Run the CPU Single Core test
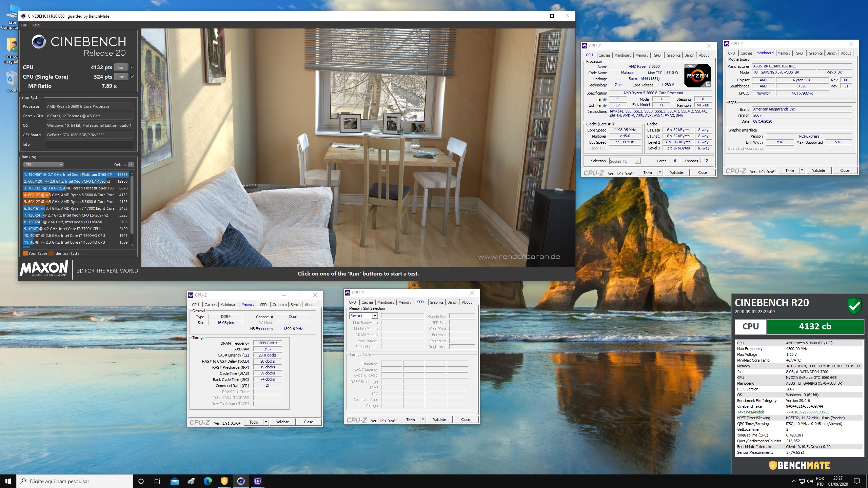The height and width of the screenshot is (488, 868). 121,77
